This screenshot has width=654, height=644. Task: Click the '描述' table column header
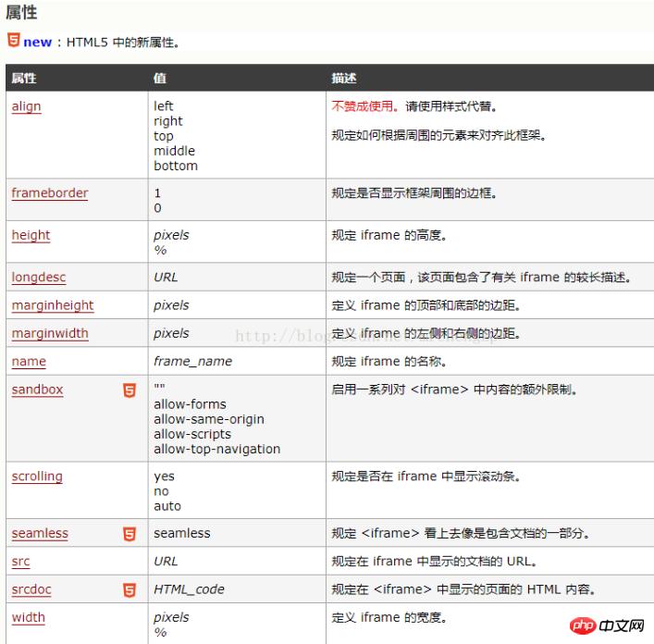[x=344, y=78]
